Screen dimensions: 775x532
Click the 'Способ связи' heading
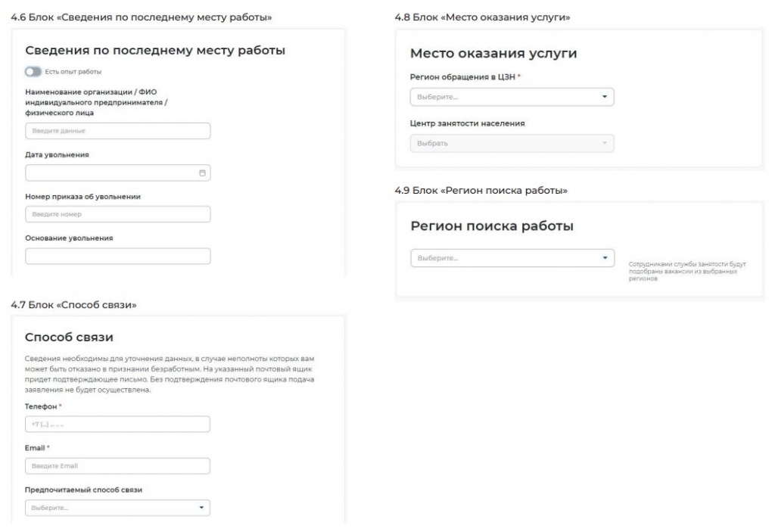coord(69,338)
